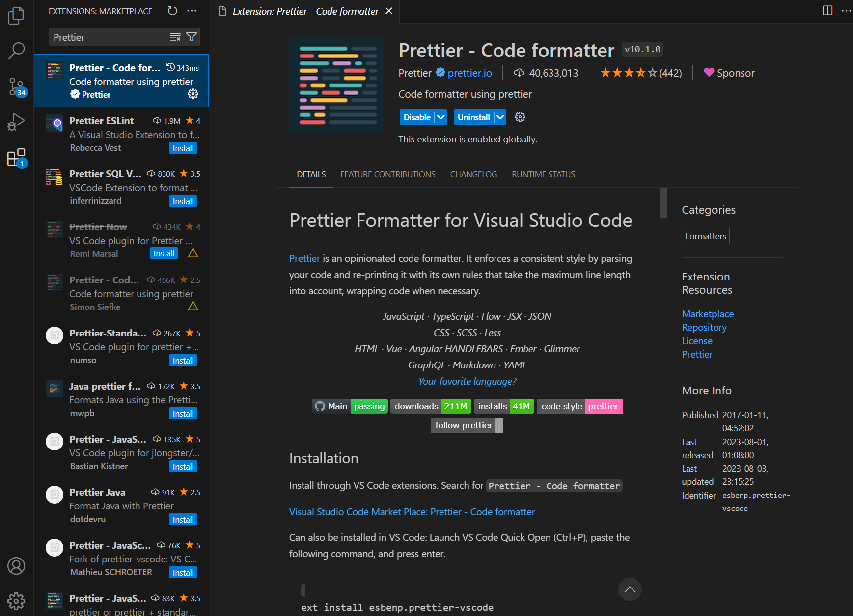
Task: Open manage gear on Prettier list item
Action: [193, 94]
